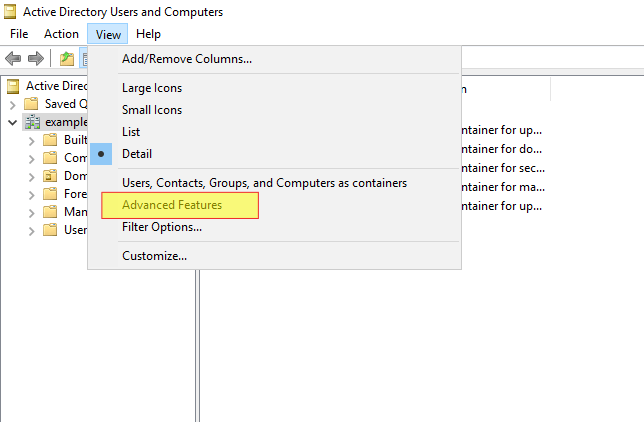This screenshot has width=644, height=422.
Task: Expand the Computers container
Action: point(32,159)
